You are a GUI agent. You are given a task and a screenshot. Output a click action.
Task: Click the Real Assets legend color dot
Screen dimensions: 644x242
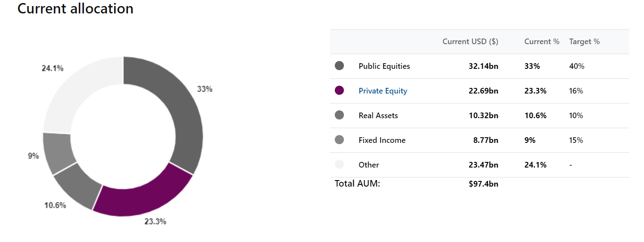(x=339, y=115)
